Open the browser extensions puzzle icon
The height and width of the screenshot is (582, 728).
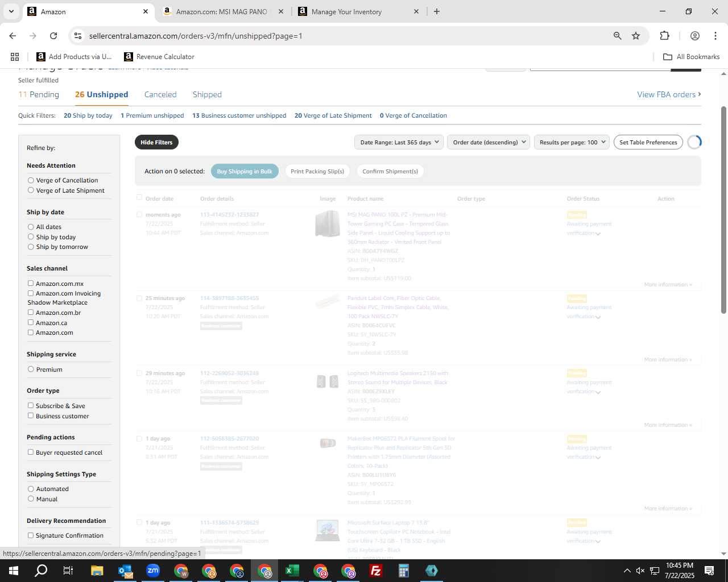(664, 36)
